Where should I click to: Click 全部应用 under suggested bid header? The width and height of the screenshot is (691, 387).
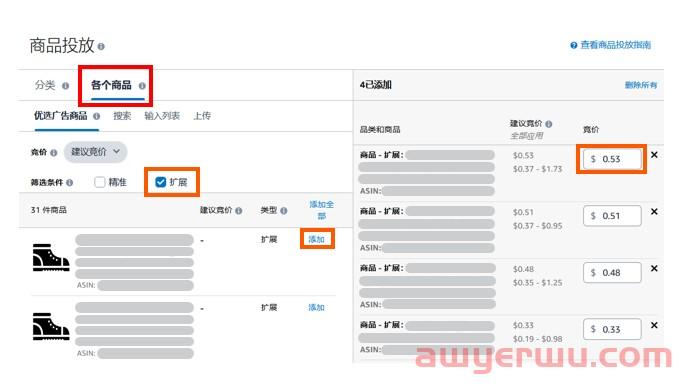point(527,136)
